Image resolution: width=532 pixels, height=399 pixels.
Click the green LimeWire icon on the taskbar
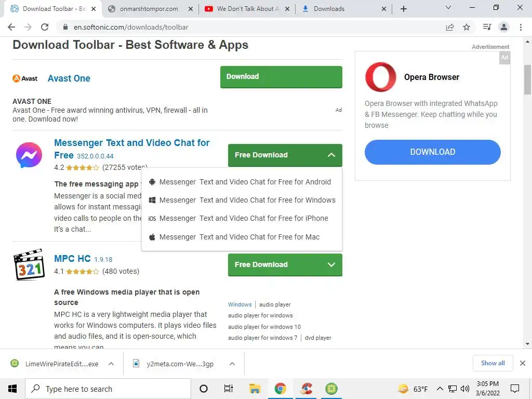pyautogui.click(x=331, y=389)
